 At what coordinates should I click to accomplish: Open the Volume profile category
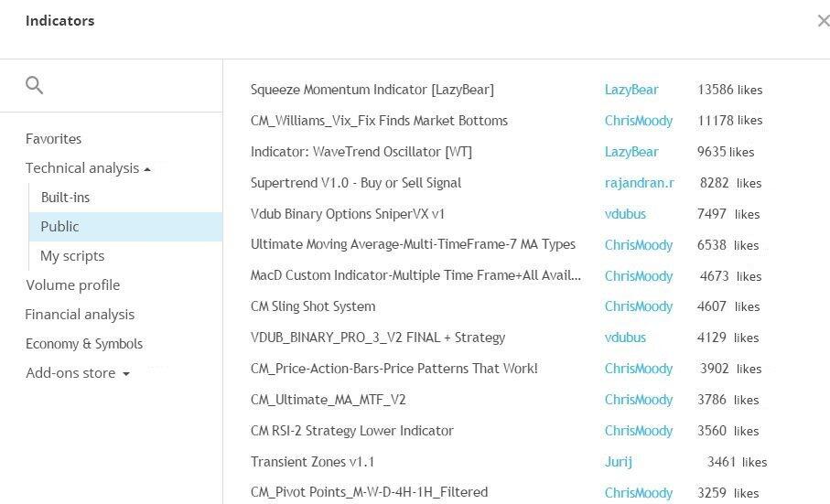pyautogui.click(x=72, y=285)
